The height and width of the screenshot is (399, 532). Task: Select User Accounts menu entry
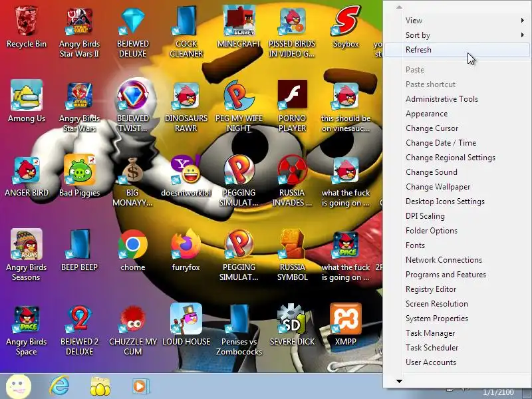458,362
